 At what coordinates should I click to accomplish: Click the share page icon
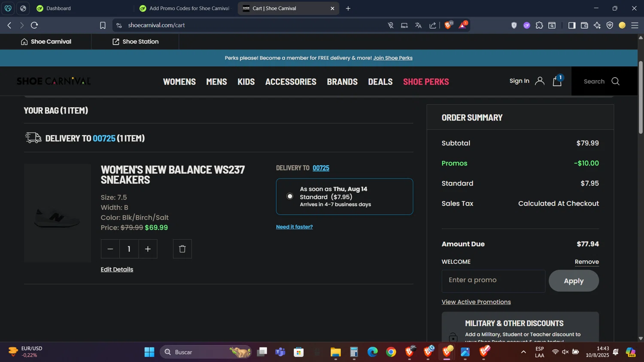coord(433,25)
